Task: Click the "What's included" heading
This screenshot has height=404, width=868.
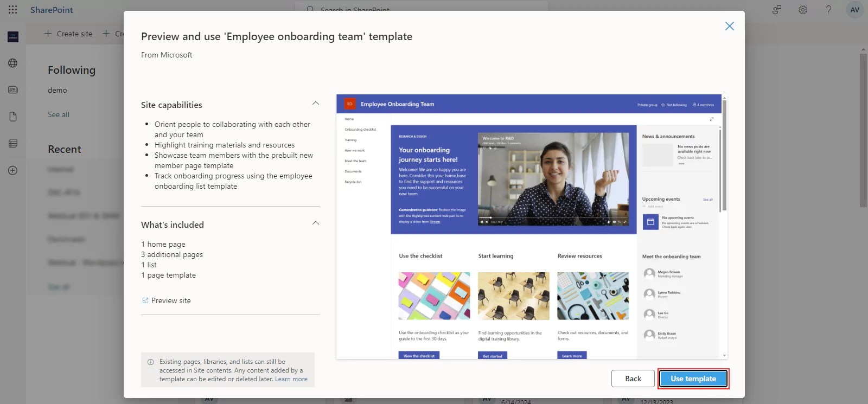Action: [173, 225]
